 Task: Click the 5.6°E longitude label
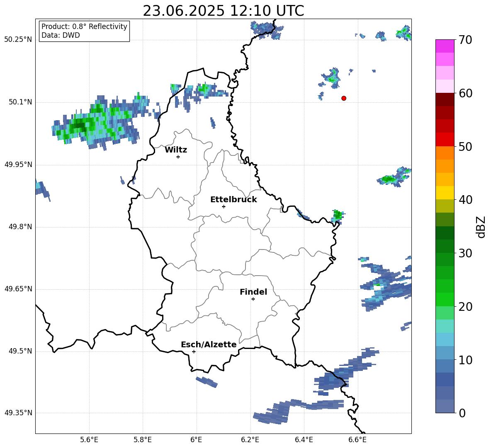click(89, 440)
